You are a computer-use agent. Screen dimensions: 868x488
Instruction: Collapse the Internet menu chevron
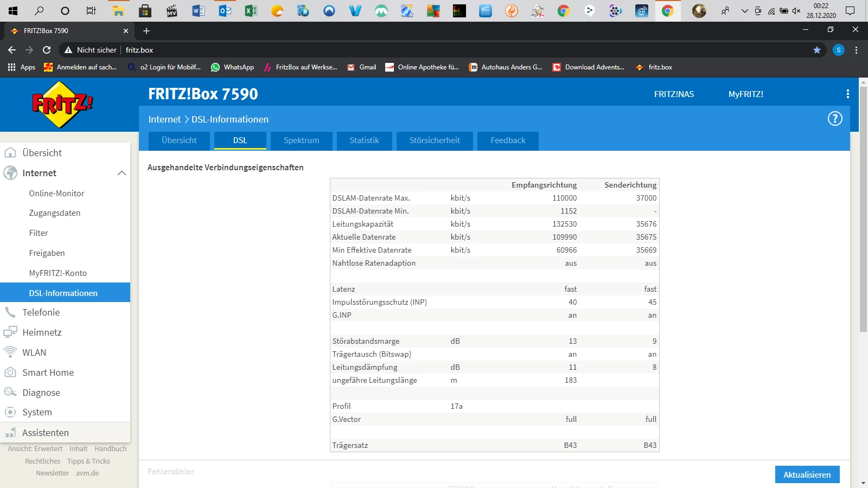pos(122,173)
